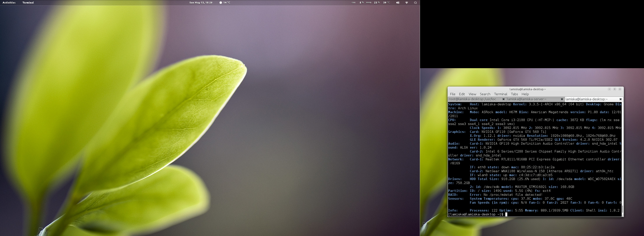Open the Edit menu in terminal

(x=462, y=94)
